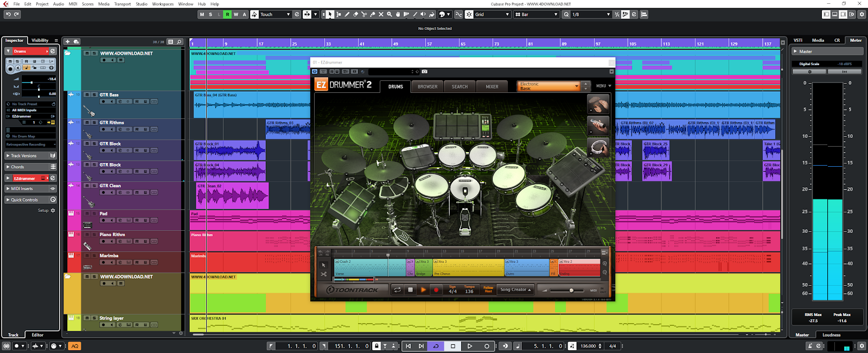Go to previous marker in transport
Viewport: 868px width, 353px height.
tap(409, 346)
